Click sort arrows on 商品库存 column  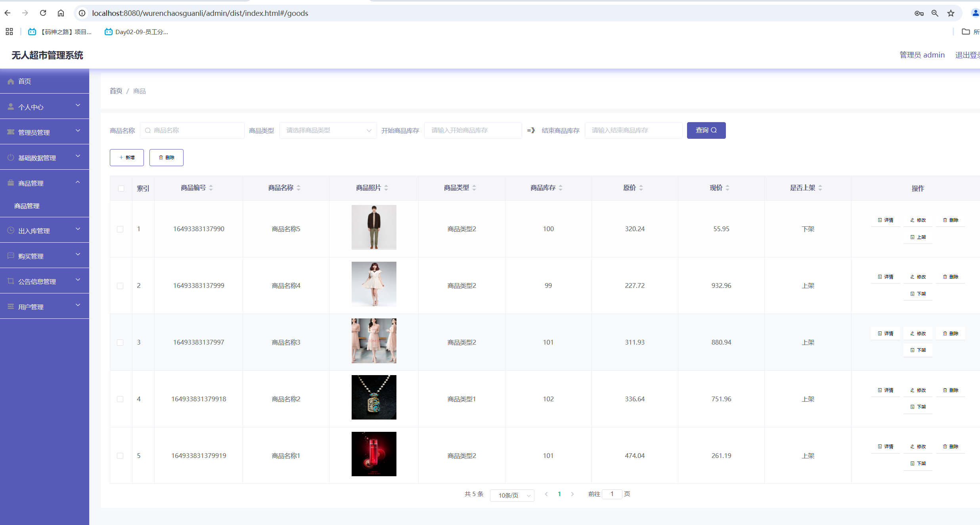(561, 188)
